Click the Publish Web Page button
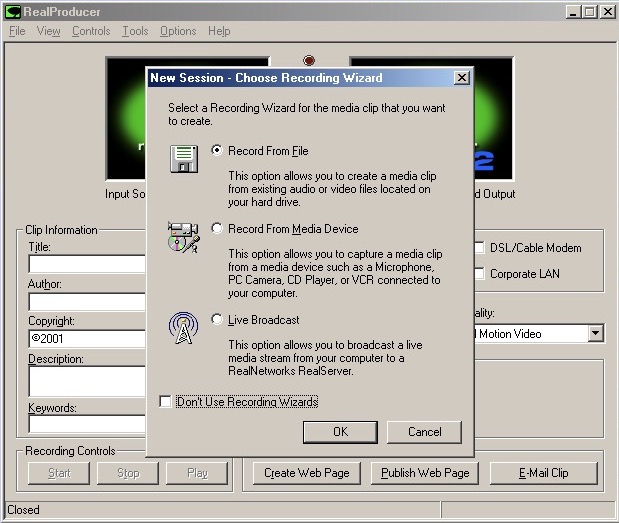Image resolution: width=619 pixels, height=523 pixels. point(424,473)
